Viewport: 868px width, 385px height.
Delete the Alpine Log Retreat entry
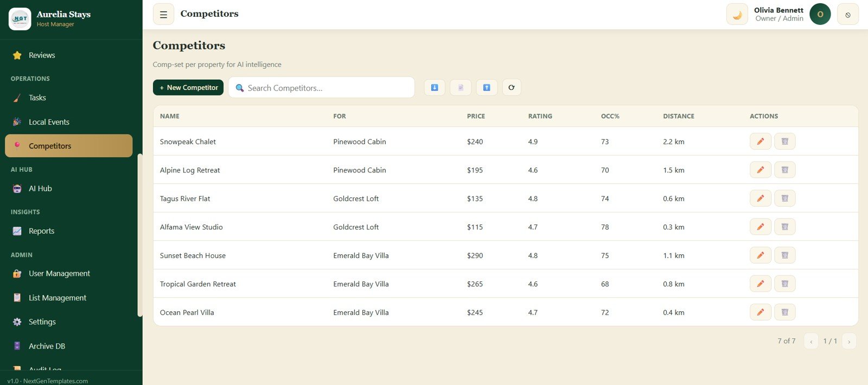pyautogui.click(x=785, y=170)
